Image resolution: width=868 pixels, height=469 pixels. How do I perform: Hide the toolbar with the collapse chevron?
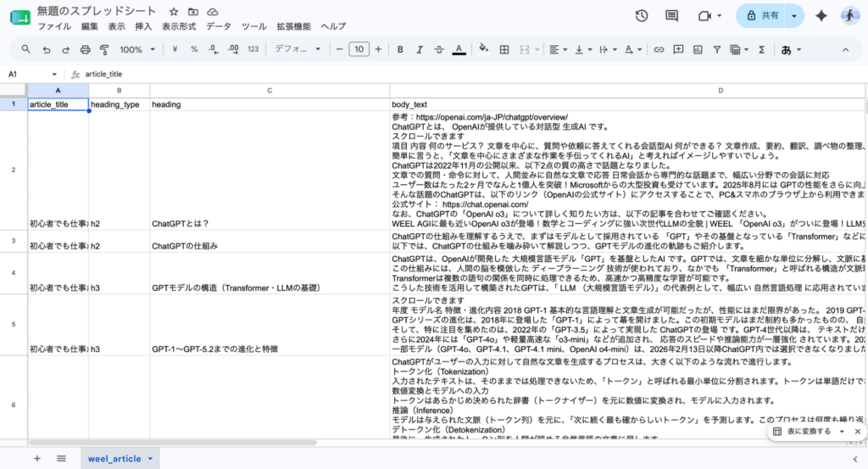coord(845,49)
